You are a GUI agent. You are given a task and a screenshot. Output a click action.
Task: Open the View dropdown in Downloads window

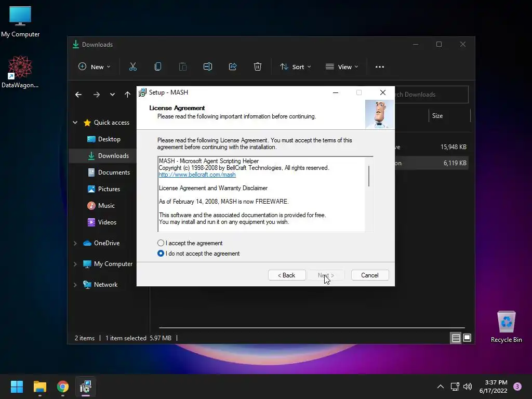(x=342, y=67)
